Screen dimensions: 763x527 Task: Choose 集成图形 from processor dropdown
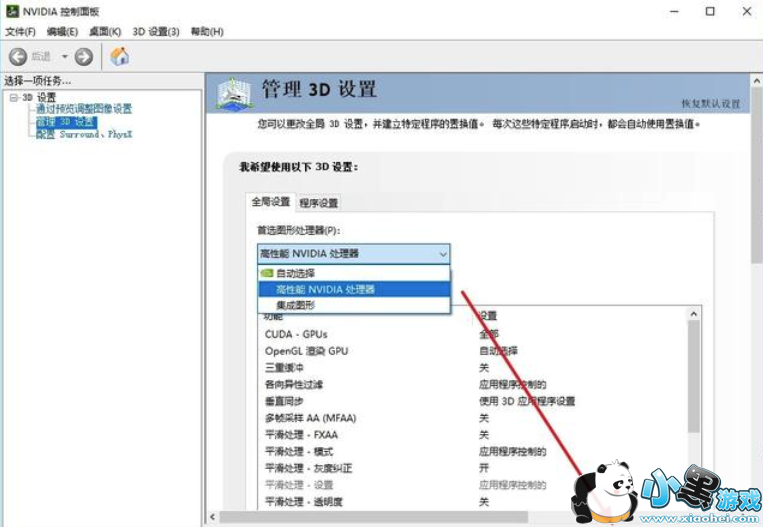(354, 305)
